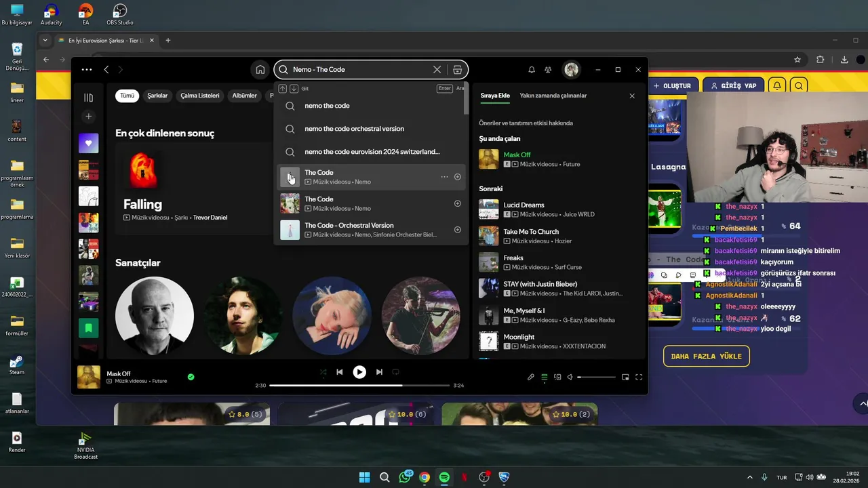Viewport: 868px width, 488px height.
Task: Toggle connect to a device icon
Action: coord(557,378)
